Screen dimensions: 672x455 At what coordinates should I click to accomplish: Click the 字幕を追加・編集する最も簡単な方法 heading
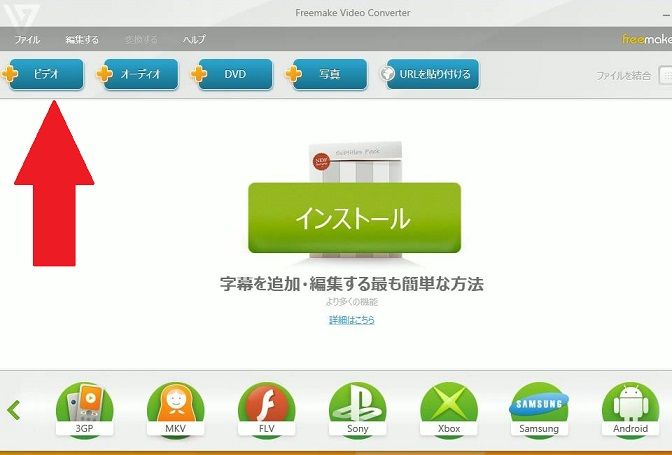pyautogui.click(x=352, y=284)
